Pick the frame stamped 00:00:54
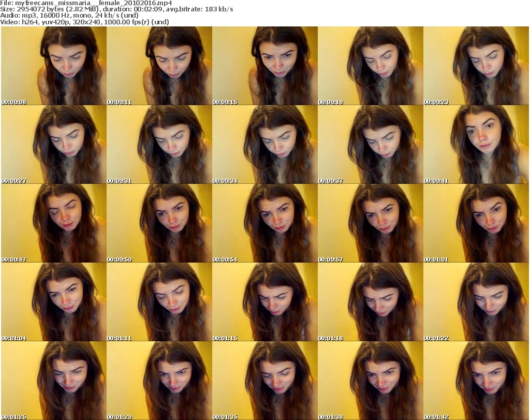530x420 pixels. (x=265, y=223)
